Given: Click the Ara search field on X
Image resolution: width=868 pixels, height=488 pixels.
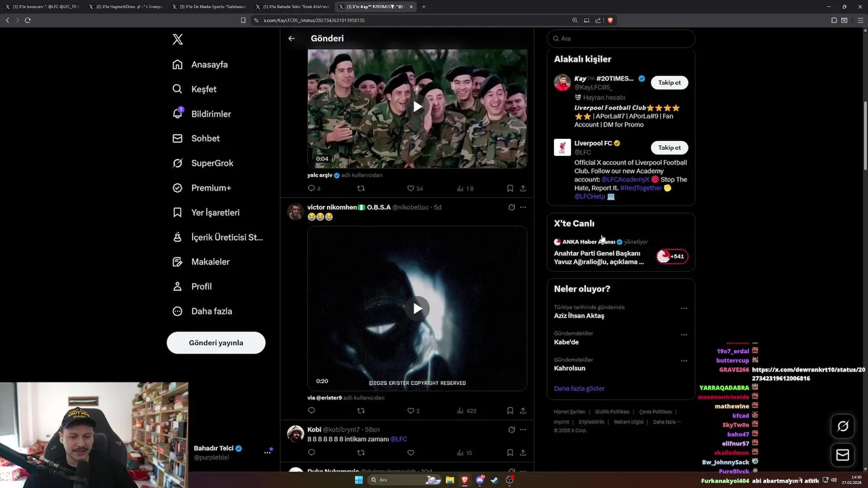Looking at the screenshot, I should click(x=621, y=39).
